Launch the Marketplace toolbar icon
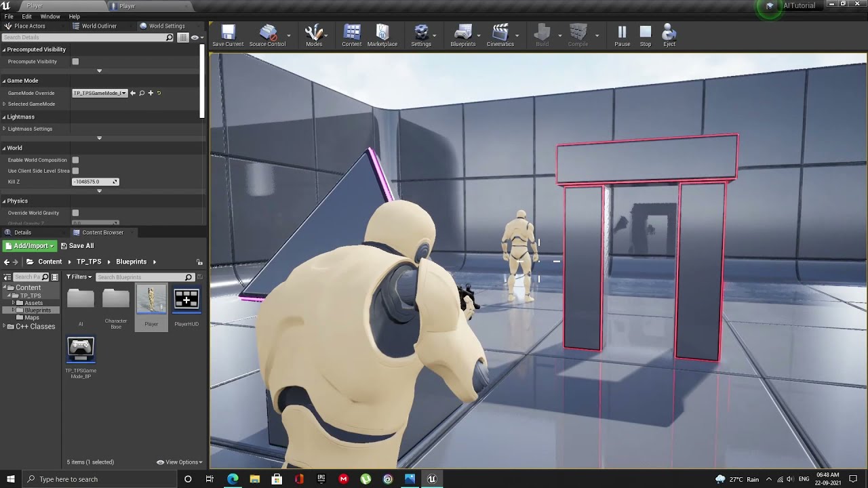The height and width of the screenshot is (488, 868). click(x=382, y=36)
